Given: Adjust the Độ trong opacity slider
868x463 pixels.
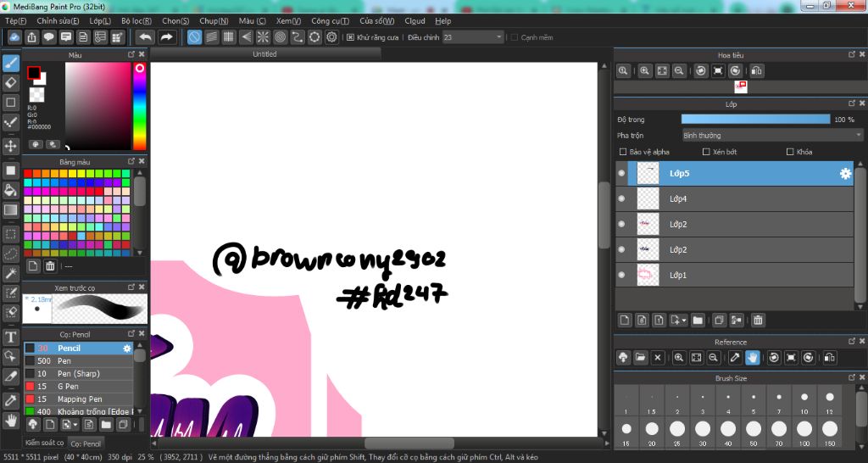Looking at the screenshot, I should click(x=755, y=120).
